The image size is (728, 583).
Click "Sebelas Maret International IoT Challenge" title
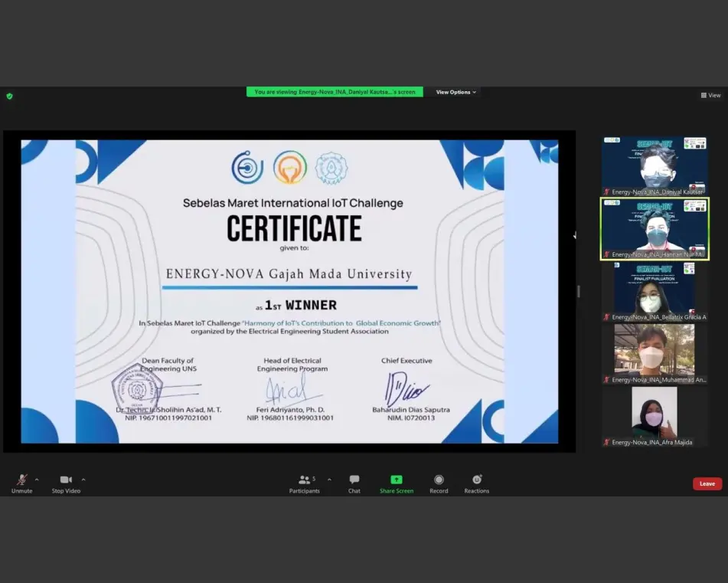click(293, 203)
